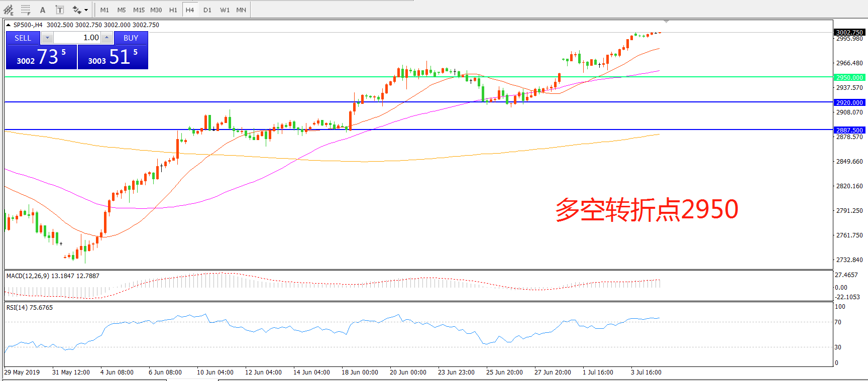This screenshot has width=868, height=381.
Task: Select the Fibonacci retracement tool
Action: pyautogui.click(x=26, y=10)
